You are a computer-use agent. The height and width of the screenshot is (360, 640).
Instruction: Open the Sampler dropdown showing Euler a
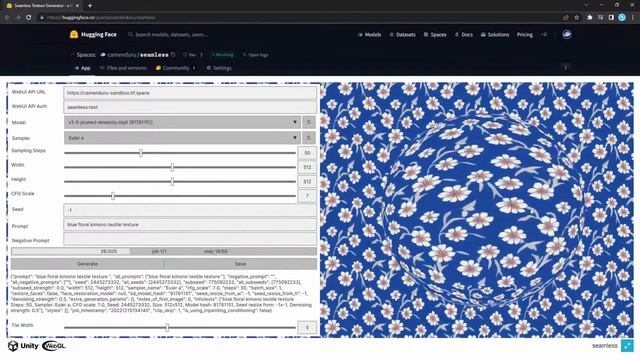182,138
